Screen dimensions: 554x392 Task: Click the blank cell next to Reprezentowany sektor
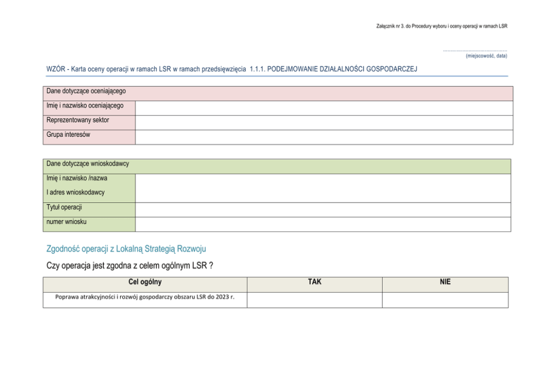324,122
